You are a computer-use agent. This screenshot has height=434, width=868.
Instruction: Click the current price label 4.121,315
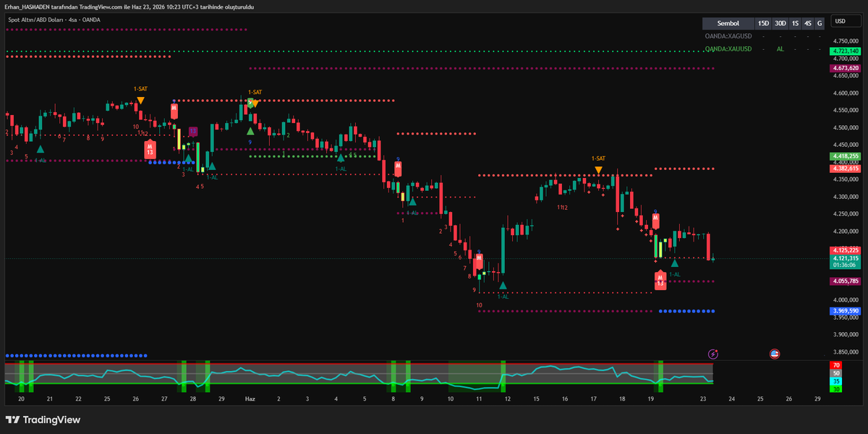click(x=846, y=258)
